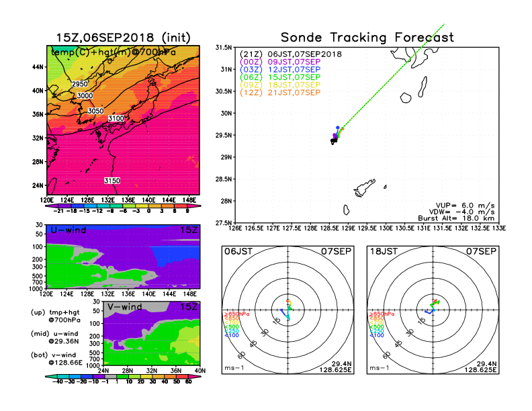Click the '1000' pressure label on U-wind panel
The image size is (532, 411).
click(36, 289)
